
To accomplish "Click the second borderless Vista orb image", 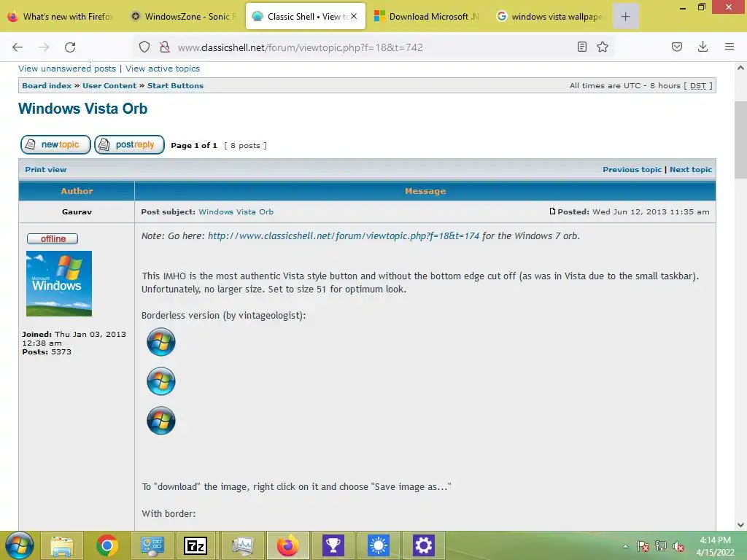I will tap(161, 381).
